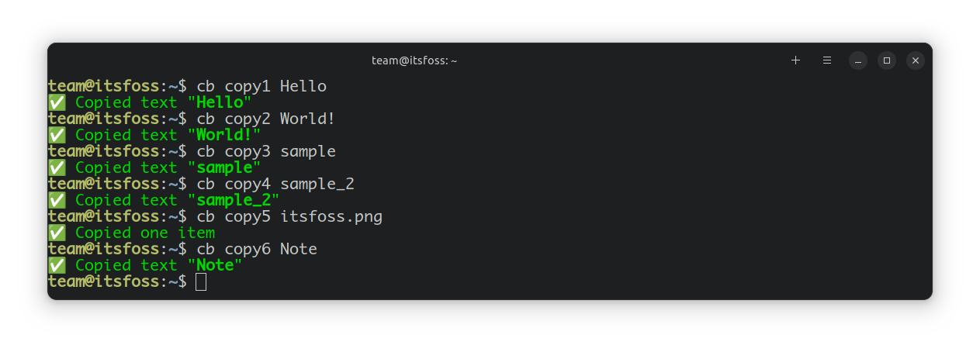Click the checkmark next to Copied one item
Image resolution: width=980 pixels, height=352 pixels.
tap(57, 233)
